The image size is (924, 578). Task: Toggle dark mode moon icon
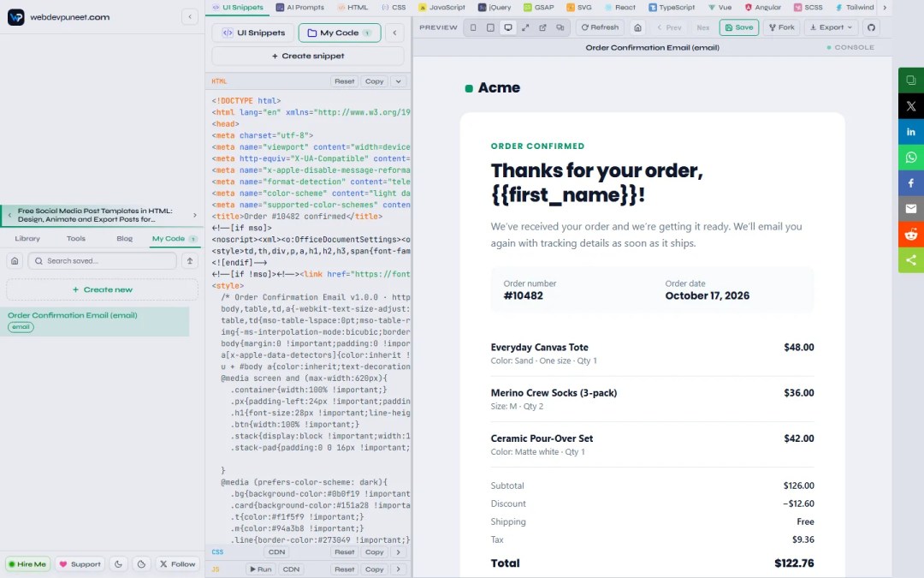118,563
